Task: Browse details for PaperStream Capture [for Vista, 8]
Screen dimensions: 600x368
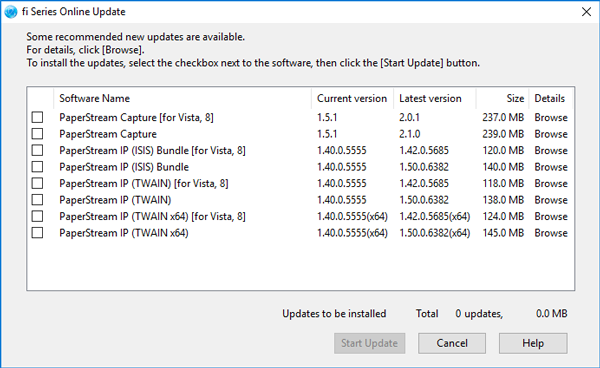Action: (x=551, y=117)
